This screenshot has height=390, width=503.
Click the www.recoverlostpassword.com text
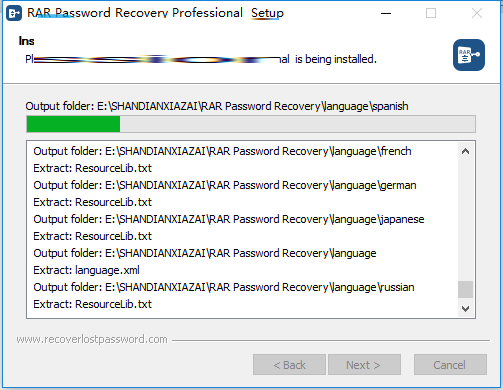(92, 339)
